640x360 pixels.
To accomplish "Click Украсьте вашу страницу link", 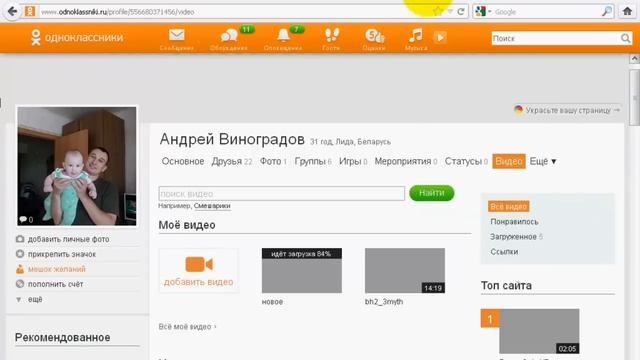I will pyautogui.click(x=567, y=110).
